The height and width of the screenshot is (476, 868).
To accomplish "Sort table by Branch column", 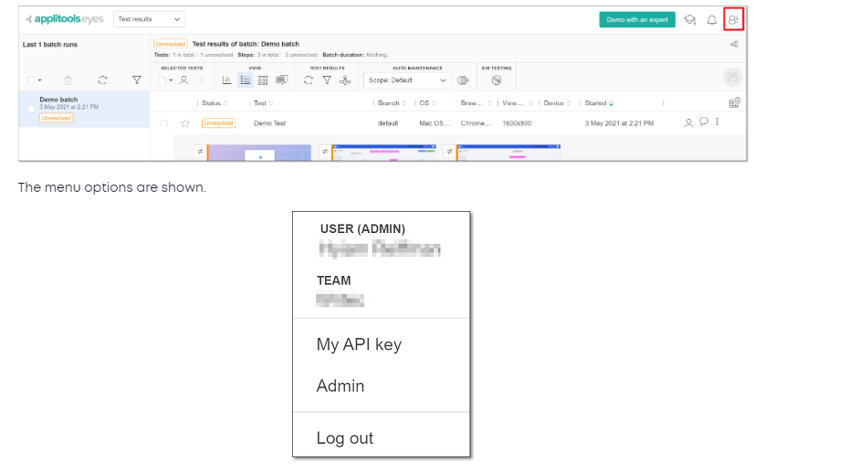I will 392,103.
